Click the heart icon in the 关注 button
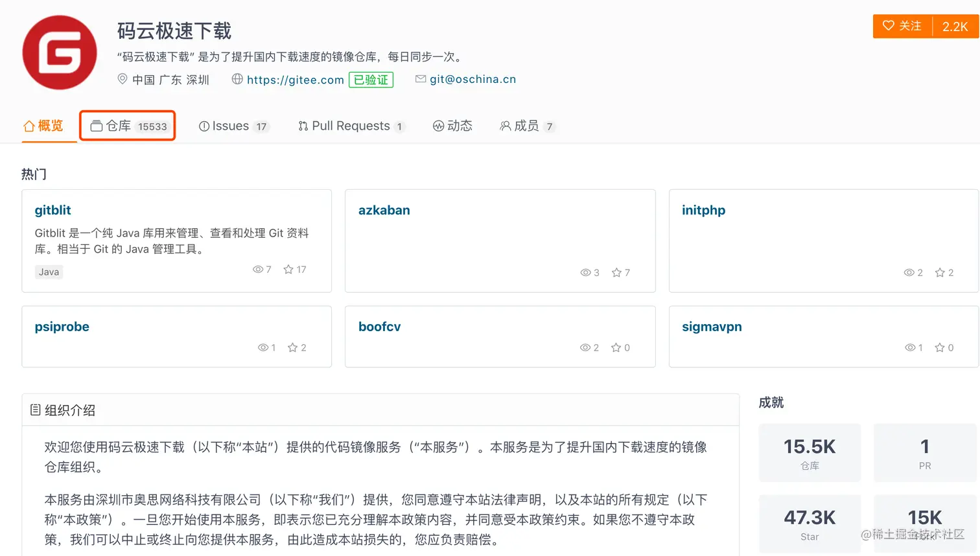This screenshot has width=980, height=556. click(889, 26)
